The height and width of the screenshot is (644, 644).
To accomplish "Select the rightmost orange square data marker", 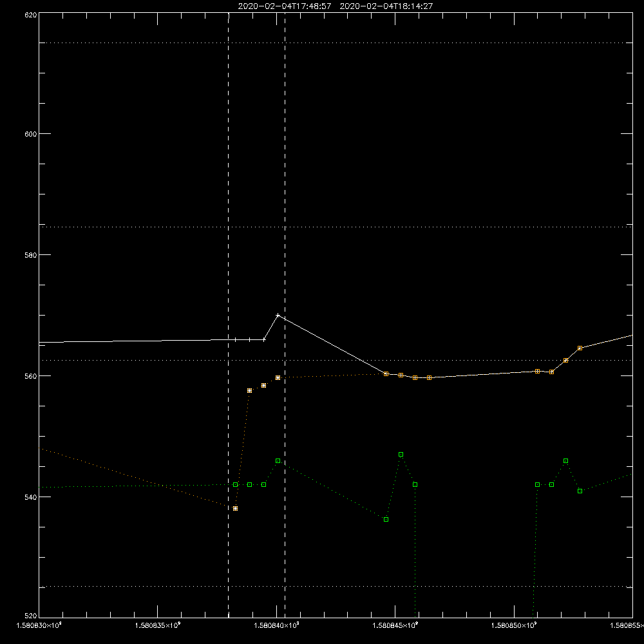I will click(x=580, y=348).
